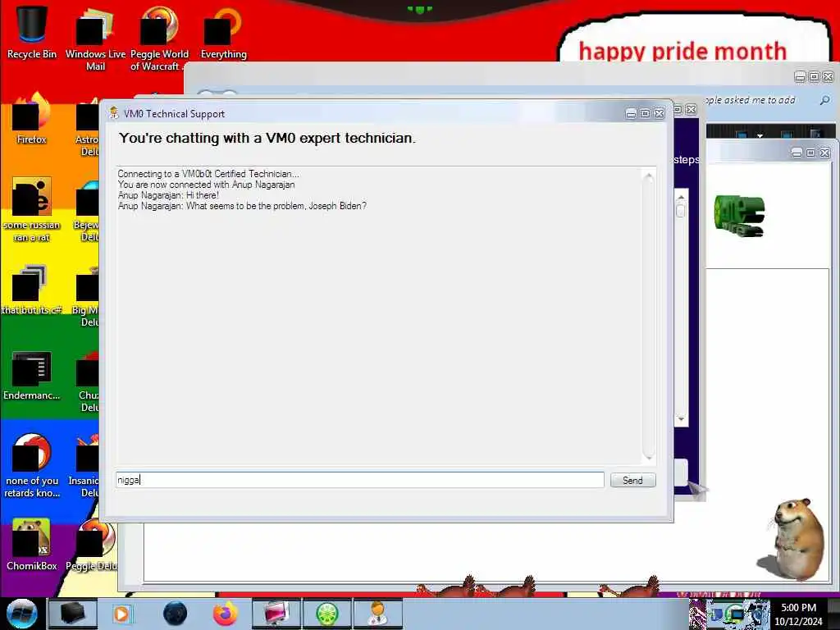Click the search magnifier in back window
Viewport: 840px width, 630px height.
[x=825, y=100]
